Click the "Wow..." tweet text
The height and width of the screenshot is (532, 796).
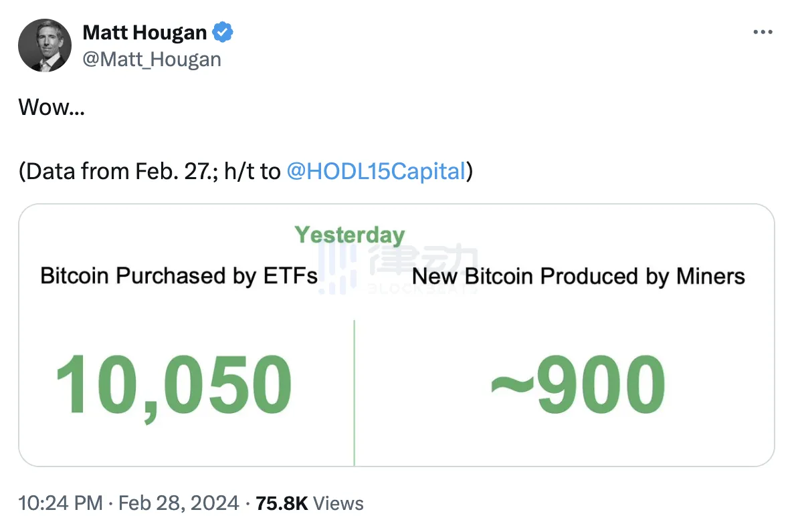click(52, 107)
